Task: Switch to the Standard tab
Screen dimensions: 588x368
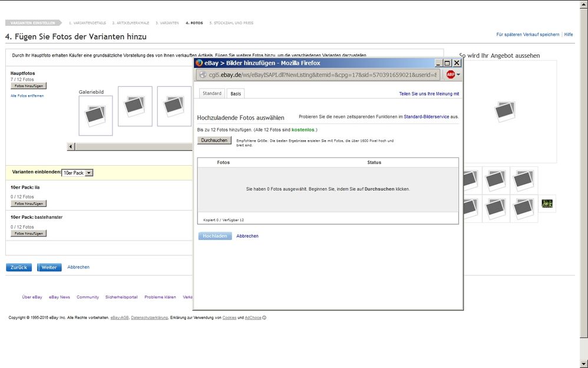Action: click(x=212, y=93)
